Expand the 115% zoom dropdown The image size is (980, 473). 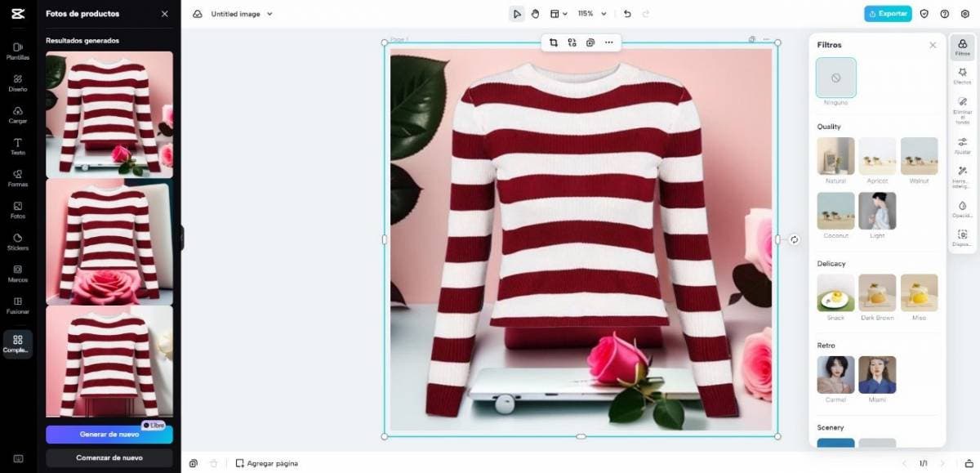click(593, 14)
